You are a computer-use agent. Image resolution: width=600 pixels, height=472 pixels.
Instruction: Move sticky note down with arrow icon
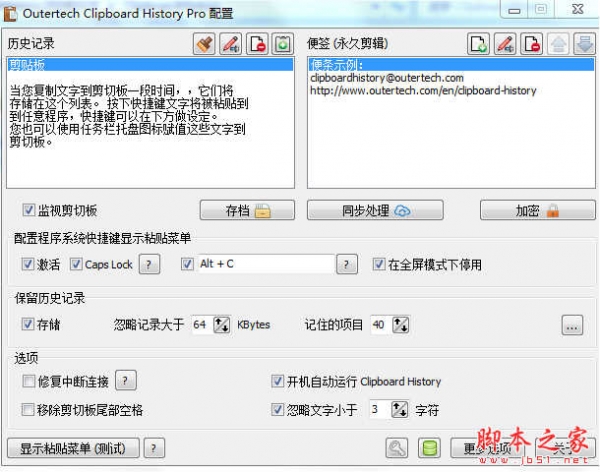point(584,44)
